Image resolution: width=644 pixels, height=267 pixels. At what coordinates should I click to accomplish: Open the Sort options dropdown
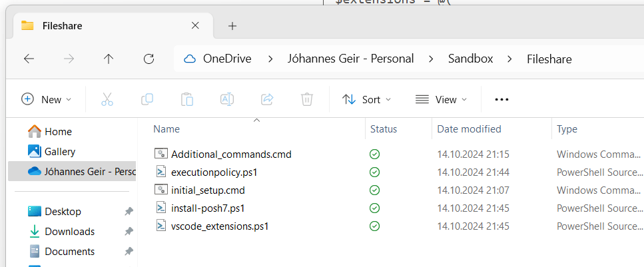tap(366, 99)
